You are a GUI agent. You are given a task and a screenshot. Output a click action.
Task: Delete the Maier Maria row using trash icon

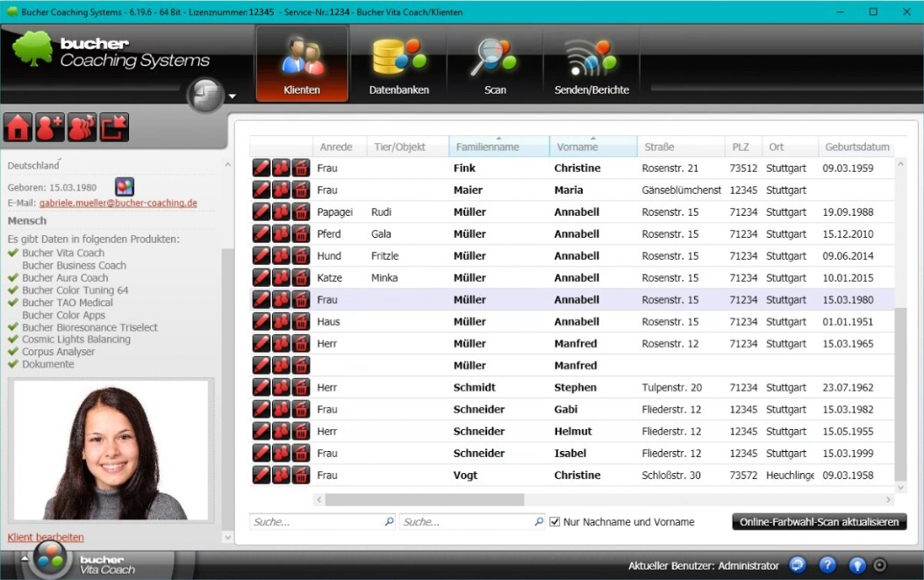[301, 190]
